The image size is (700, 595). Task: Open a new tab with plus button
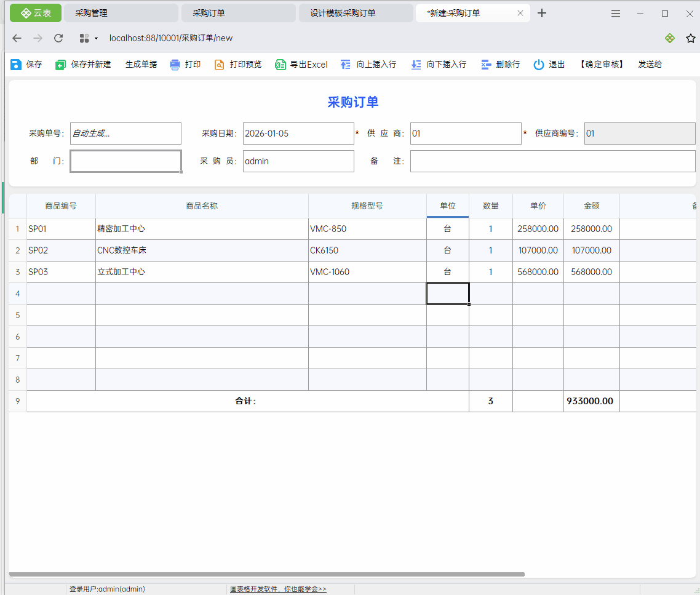542,14
